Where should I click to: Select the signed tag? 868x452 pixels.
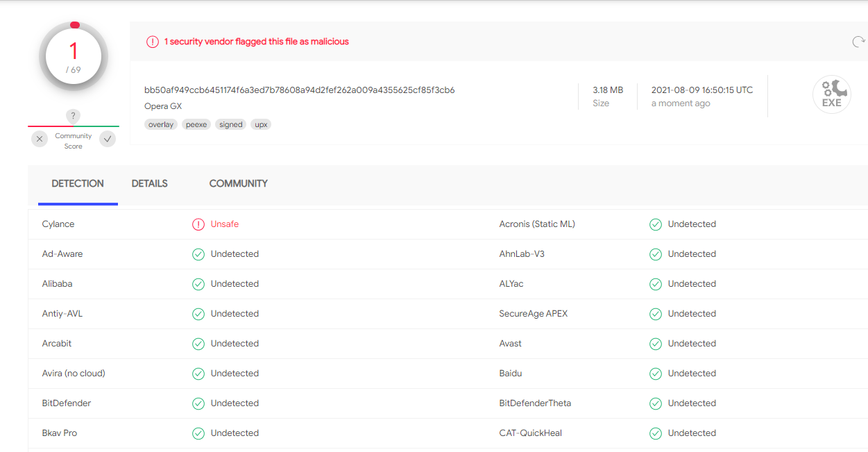coord(231,125)
